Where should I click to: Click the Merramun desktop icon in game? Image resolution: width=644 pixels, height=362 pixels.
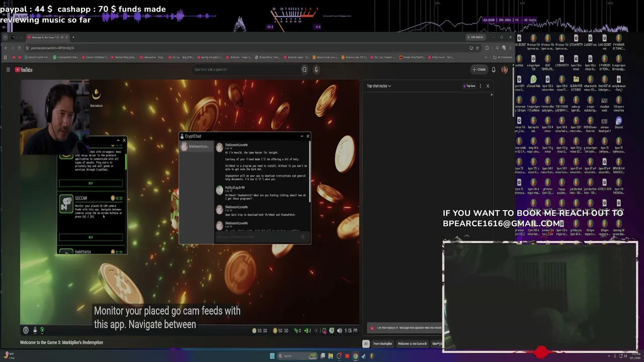(x=96, y=97)
